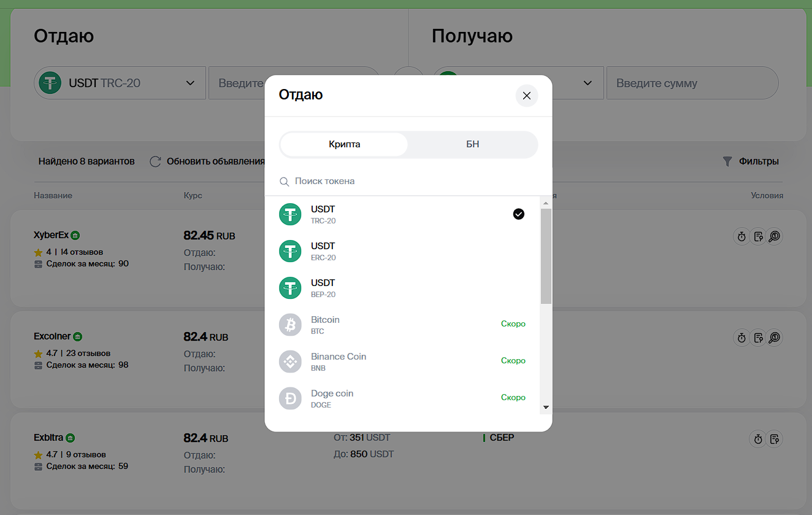Click the deals icon in Excoiner row
The image size is (812, 515).
tap(38, 365)
